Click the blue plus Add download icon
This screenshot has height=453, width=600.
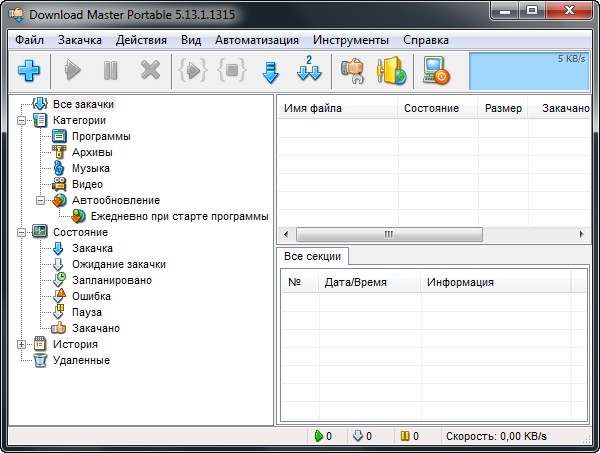tap(28, 71)
